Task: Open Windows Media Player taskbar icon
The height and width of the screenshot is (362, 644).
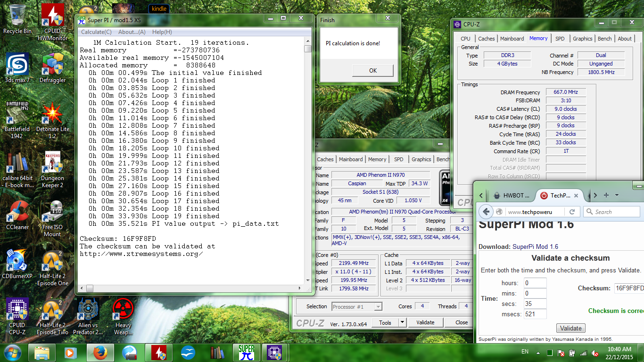Action: tap(71, 353)
